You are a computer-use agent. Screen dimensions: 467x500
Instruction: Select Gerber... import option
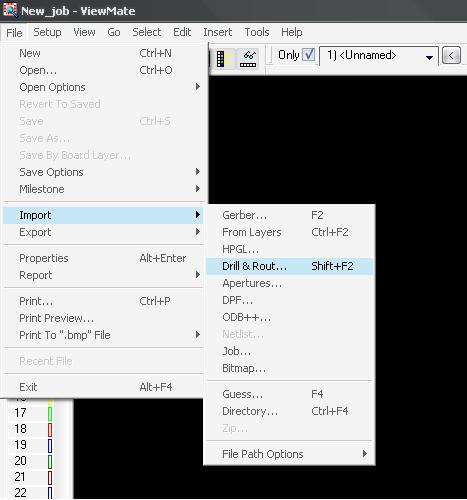(x=289, y=215)
